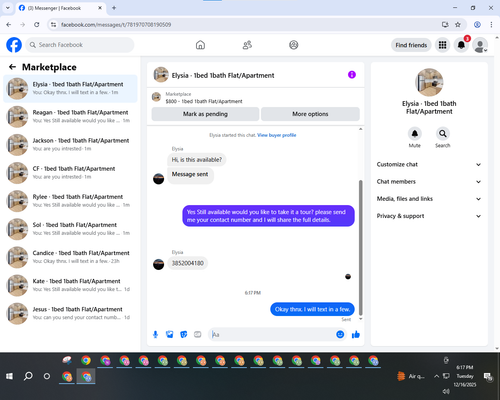Open the Sol conversation in list

click(70, 229)
